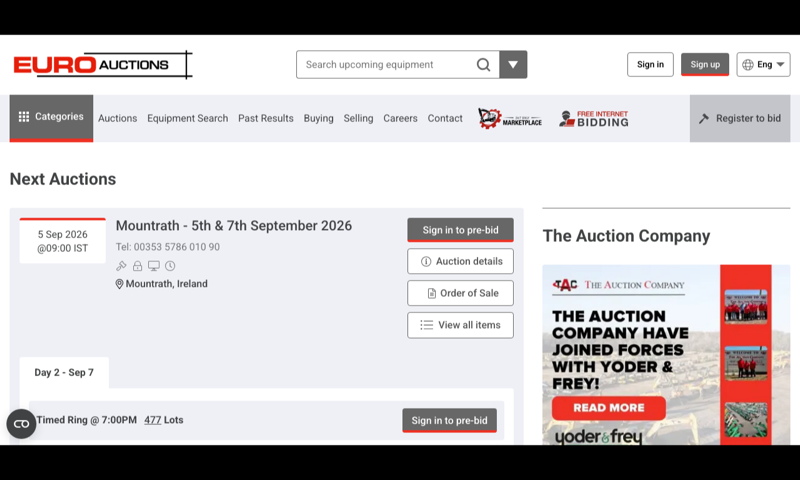The image size is (800, 480).
Task: Click the round accessibility button at bottom left
Action: tap(21, 423)
